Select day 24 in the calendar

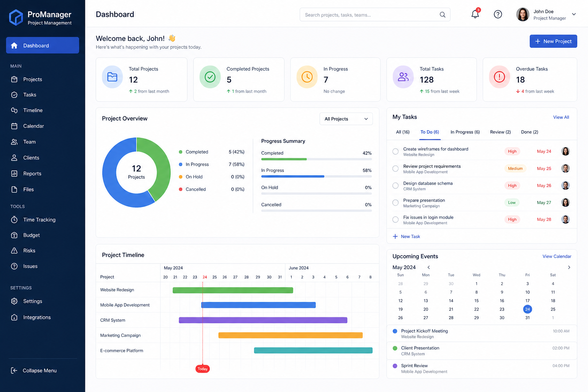point(527,309)
